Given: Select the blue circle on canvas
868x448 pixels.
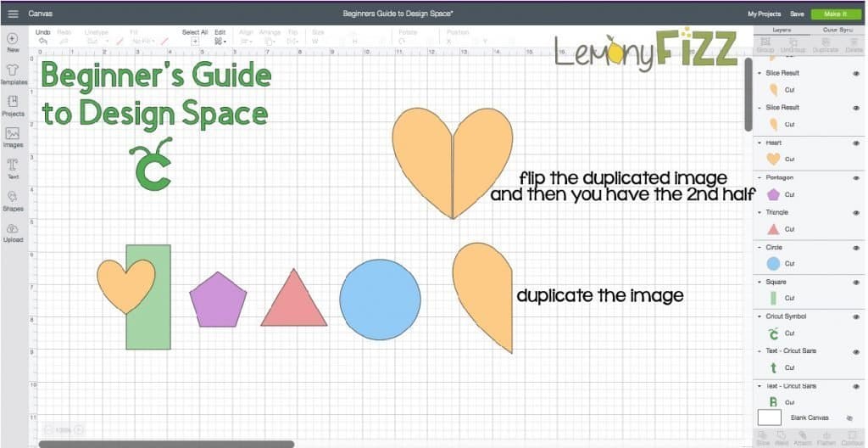Looking at the screenshot, I should click(380, 299).
